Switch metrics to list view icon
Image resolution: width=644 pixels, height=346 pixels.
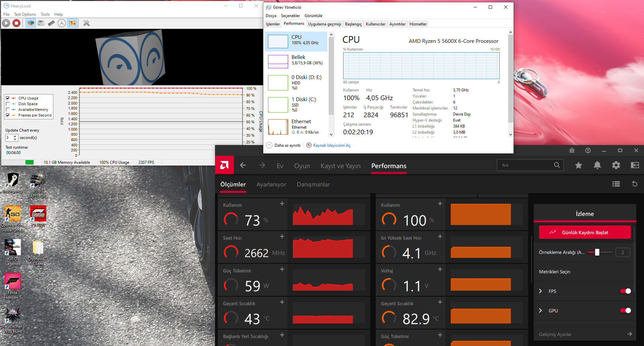click(616, 184)
